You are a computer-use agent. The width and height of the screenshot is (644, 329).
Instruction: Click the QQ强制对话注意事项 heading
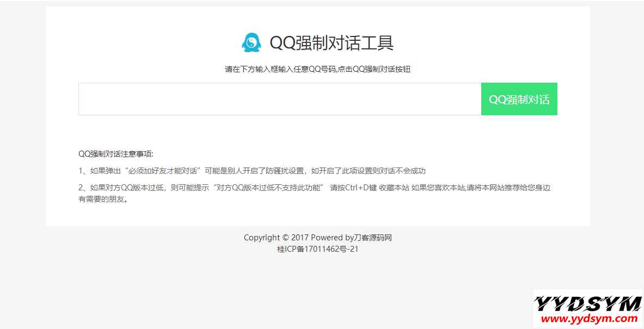(116, 154)
